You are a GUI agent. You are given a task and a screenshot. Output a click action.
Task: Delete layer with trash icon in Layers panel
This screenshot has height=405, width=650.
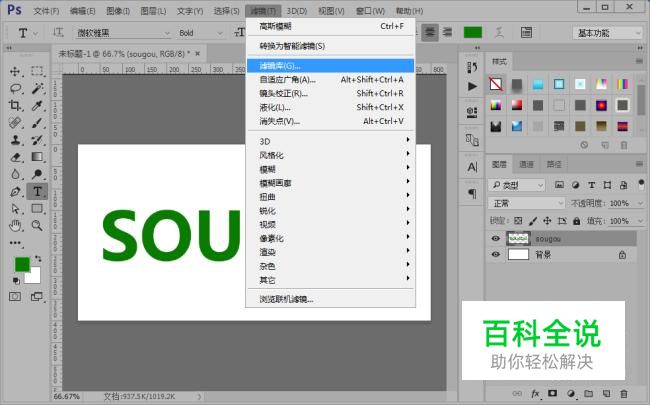pyautogui.click(x=623, y=393)
